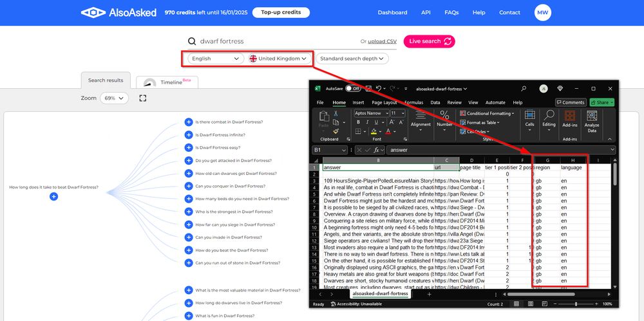The image size is (644, 321).
Task: Open the United Kingdom region dropdown
Action: tap(278, 59)
